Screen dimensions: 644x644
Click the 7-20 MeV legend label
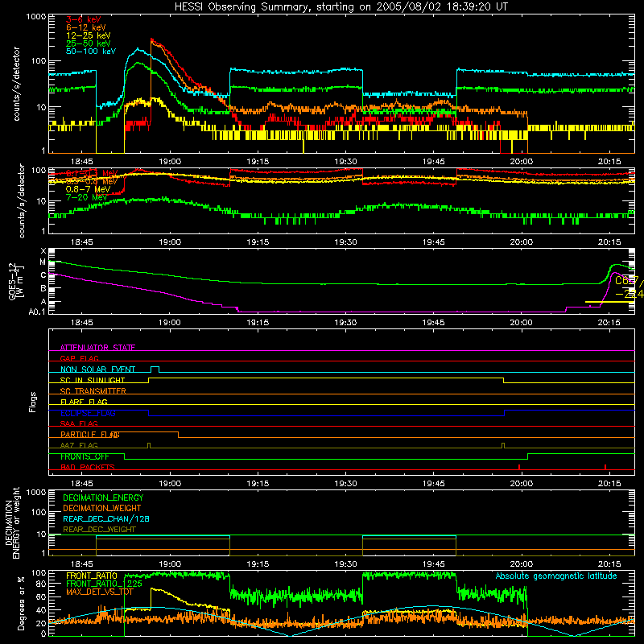tap(86, 197)
